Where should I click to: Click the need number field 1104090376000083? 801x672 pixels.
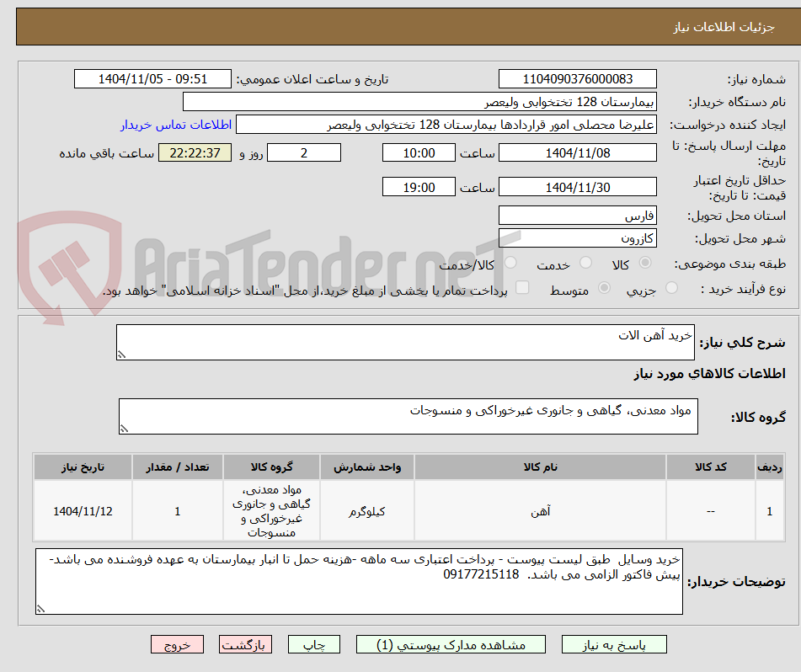[577, 79]
